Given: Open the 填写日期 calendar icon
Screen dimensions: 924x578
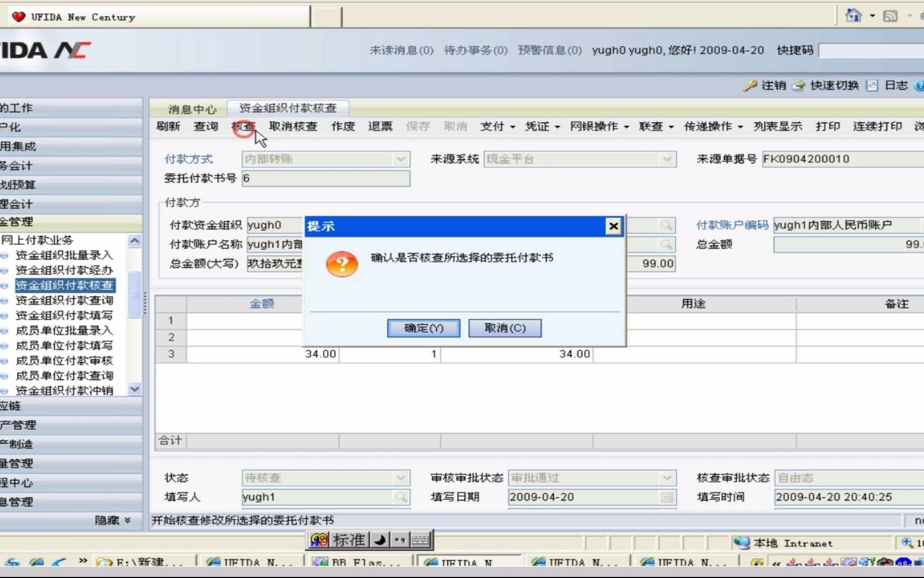Looking at the screenshot, I should (x=667, y=497).
